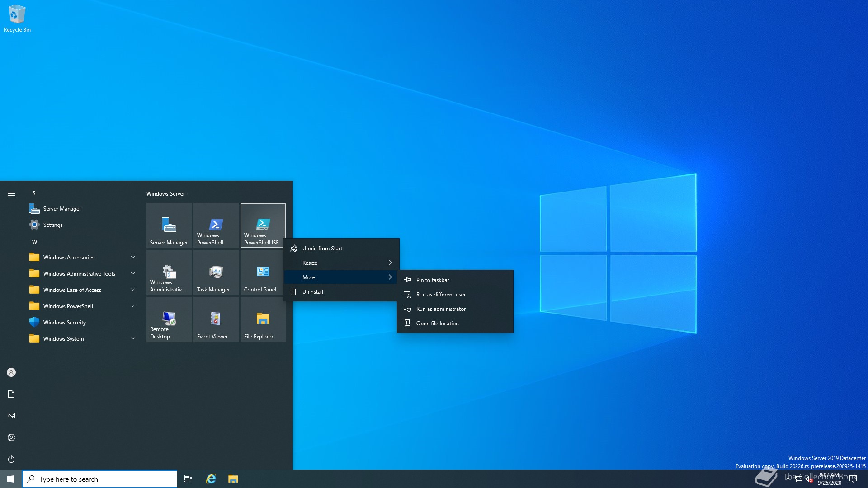Click the Windows Server tile group header
This screenshot has height=488, width=868.
tap(165, 193)
